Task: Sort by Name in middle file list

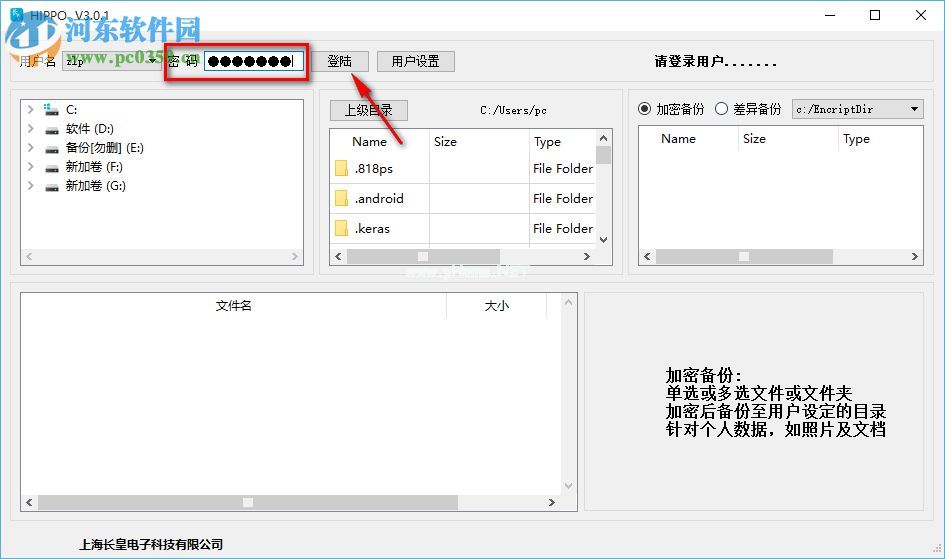Action: pyautogui.click(x=369, y=142)
